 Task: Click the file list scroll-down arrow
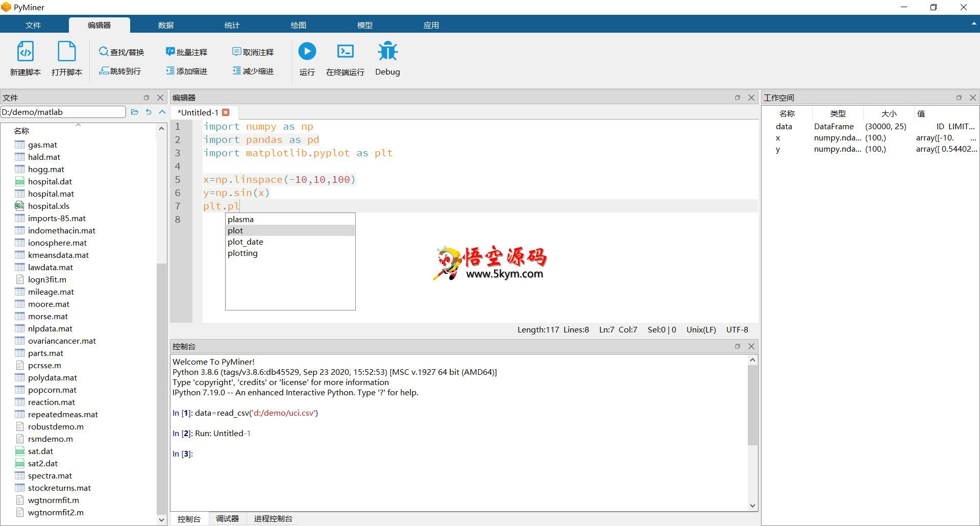(162, 520)
